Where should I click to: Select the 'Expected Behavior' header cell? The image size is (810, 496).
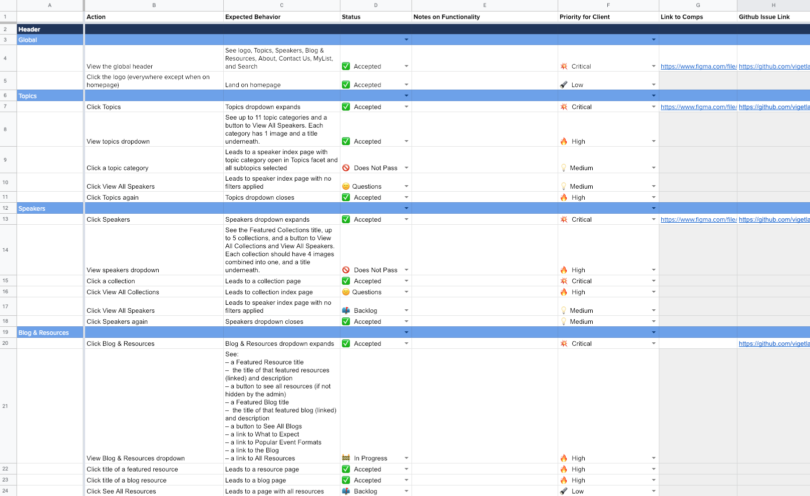[x=282, y=17]
